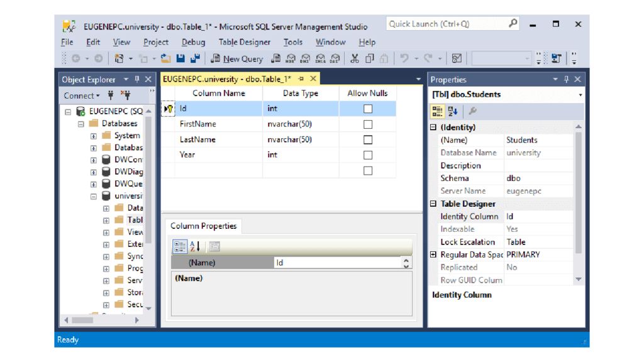The width and height of the screenshot is (644, 362).
Task: Switch to the Column Properties tab
Action: click(x=203, y=226)
